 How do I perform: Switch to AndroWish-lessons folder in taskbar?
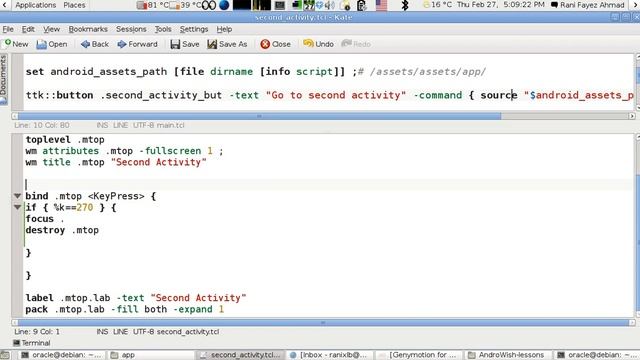(508, 355)
